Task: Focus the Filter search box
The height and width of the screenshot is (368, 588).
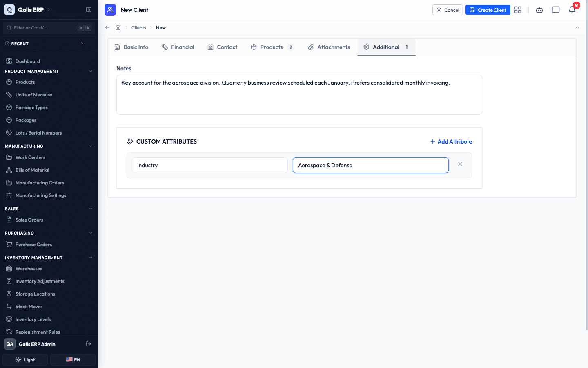Action: coord(49,28)
